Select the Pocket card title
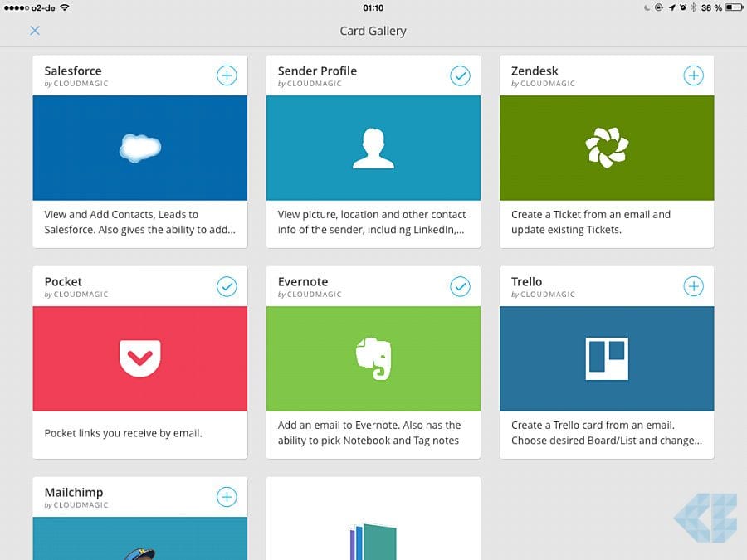The image size is (747, 560). tap(63, 282)
